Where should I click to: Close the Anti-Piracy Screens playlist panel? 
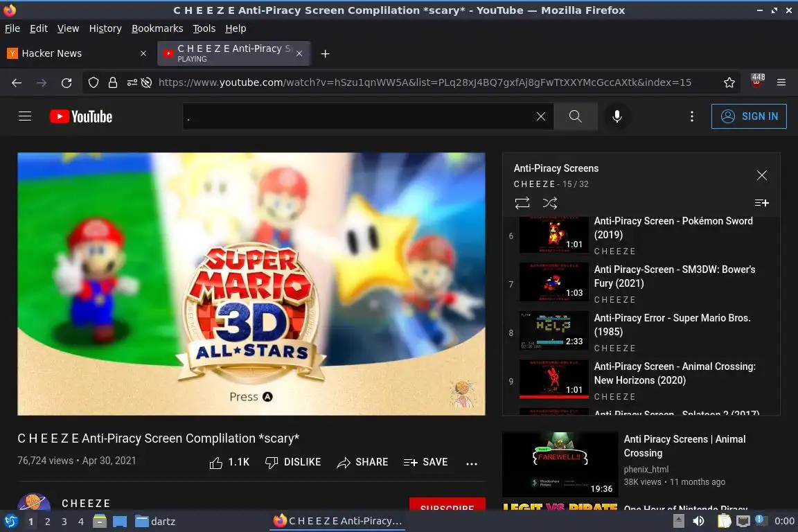[761, 175]
